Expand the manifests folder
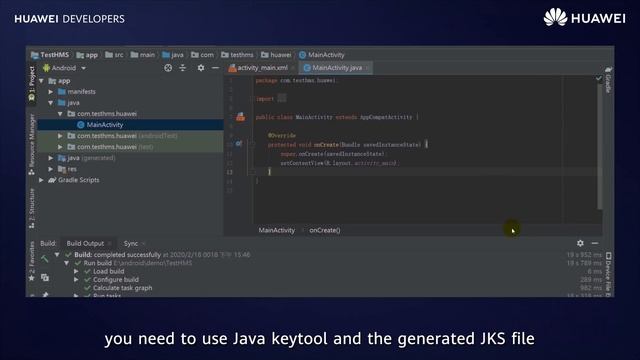640x360 pixels. tap(51, 92)
